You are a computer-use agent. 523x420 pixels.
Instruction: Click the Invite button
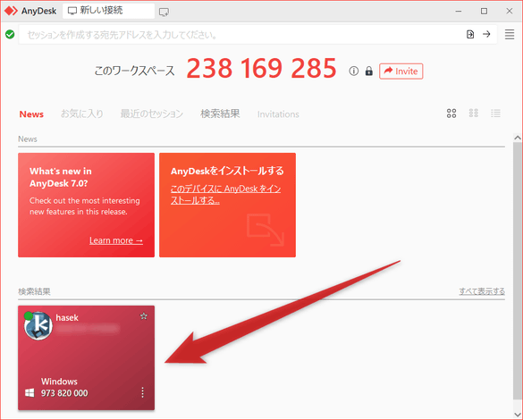tap(401, 71)
